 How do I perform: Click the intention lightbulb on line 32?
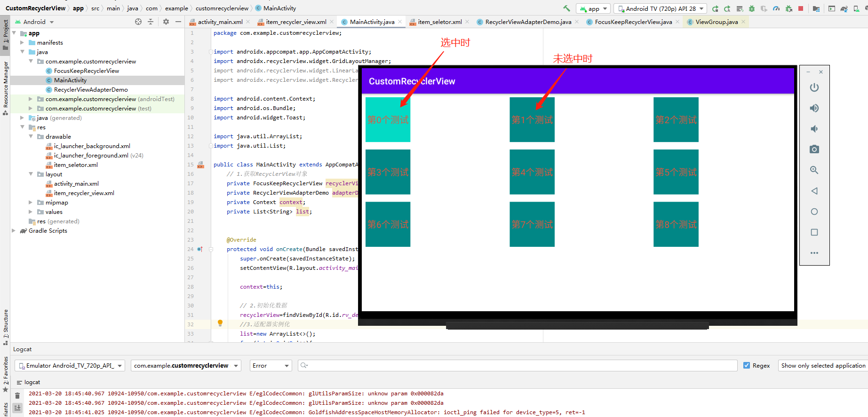point(220,323)
